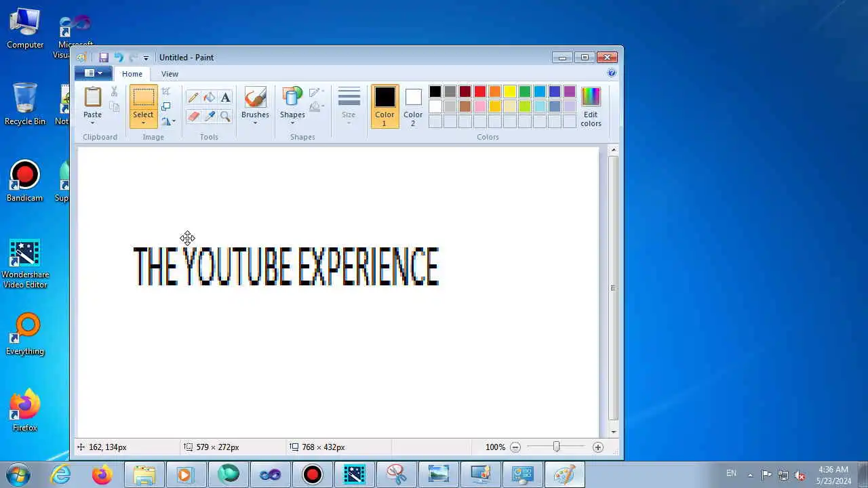The width and height of the screenshot is (868, 488).
Task: Click the Copy icon
Action: [114, 106]
